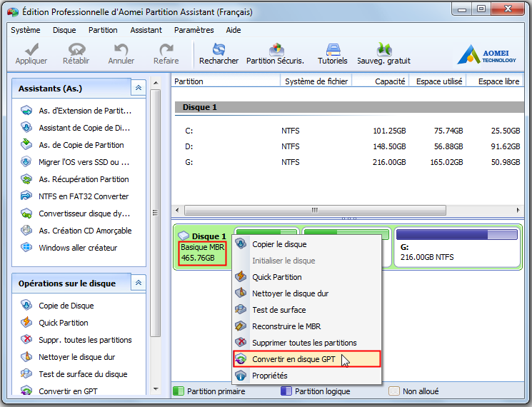Sort by Espace libre column header

pyautogui.click(x=496, y=81)
